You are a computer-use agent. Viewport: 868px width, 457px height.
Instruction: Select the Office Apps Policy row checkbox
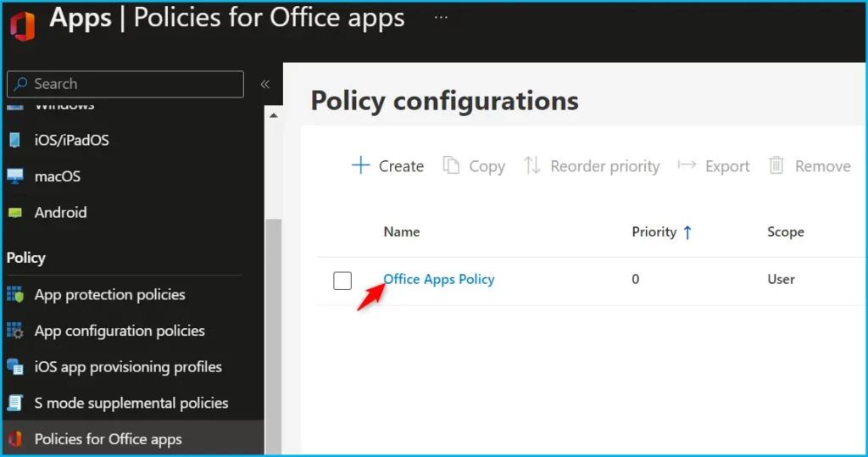[342, 281]
